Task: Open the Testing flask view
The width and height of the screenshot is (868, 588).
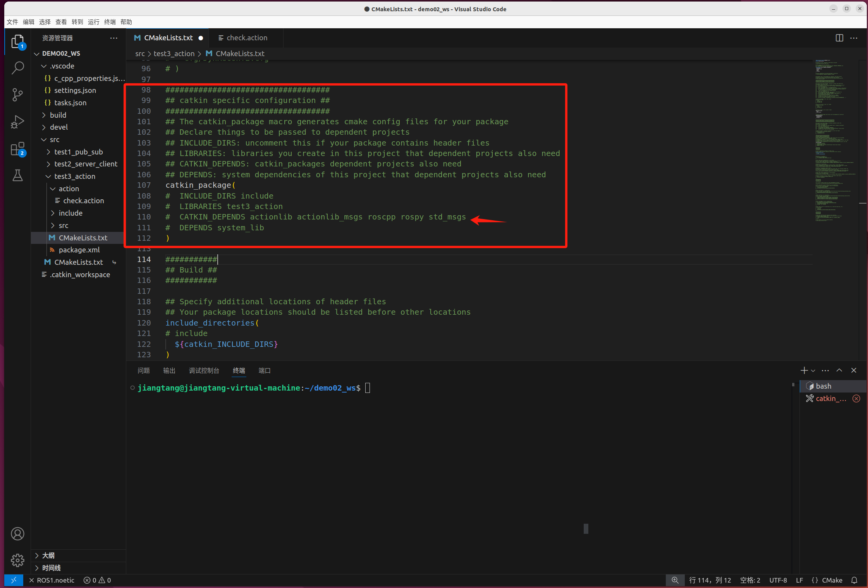Action: click(x=17, y=175)
